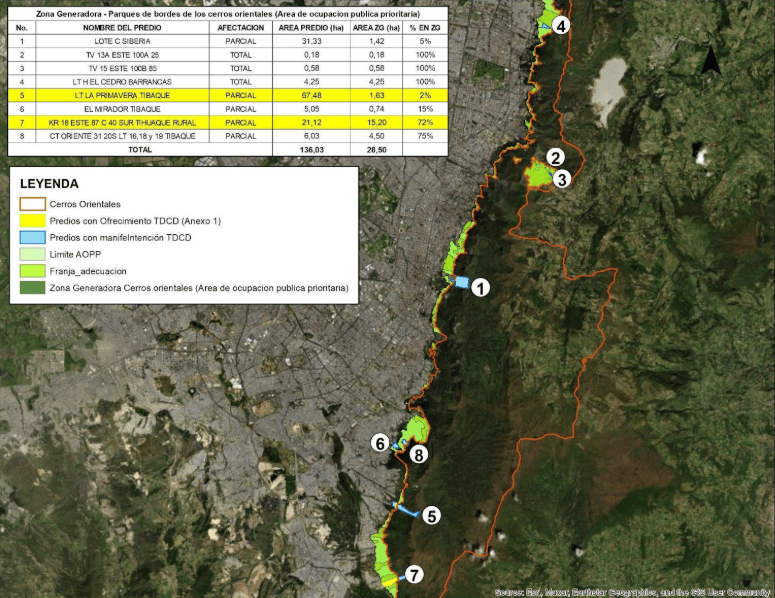Click map marker number 8
The height and width of the screenshot is (598, 775).
coord(419,455)
